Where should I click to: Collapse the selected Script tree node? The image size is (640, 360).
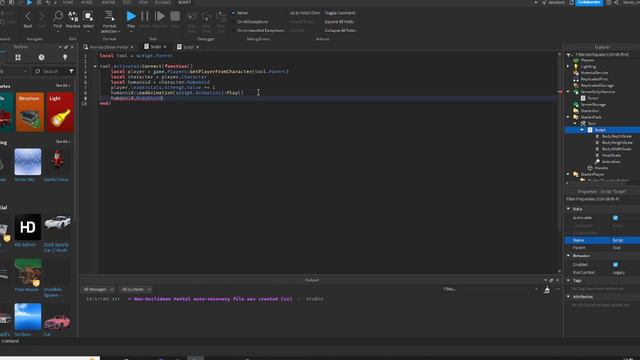pyautogui.click(x=582, y=130)
